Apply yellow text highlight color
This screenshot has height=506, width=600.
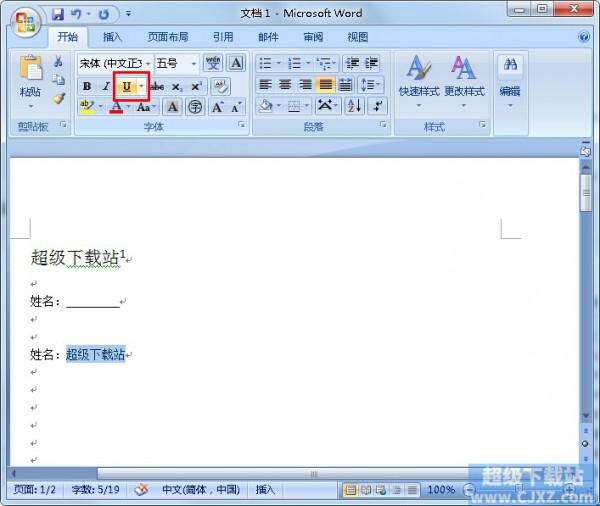point(88,107)
